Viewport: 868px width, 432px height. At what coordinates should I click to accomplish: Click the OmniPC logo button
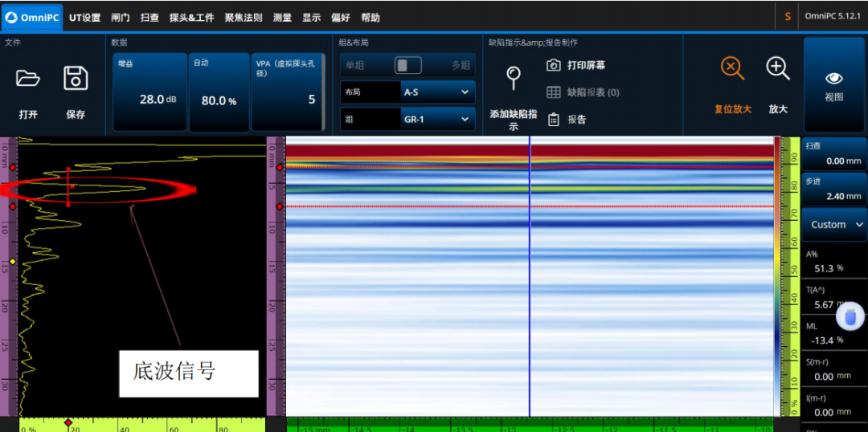pyautogui.click(x=32, y=17)
